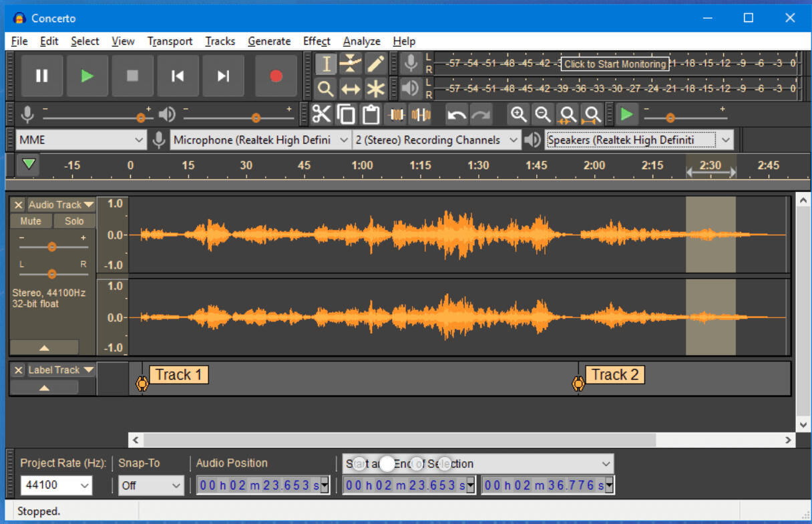Open the Edit menu
Screen dimensions: 812x524
pyautogui.click(x=49, y=41)
